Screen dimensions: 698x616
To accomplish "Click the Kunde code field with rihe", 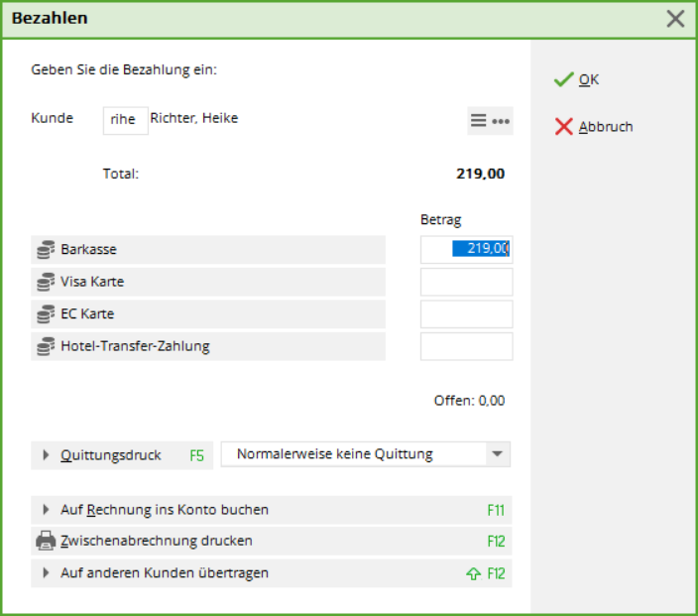I will (126, 120).
